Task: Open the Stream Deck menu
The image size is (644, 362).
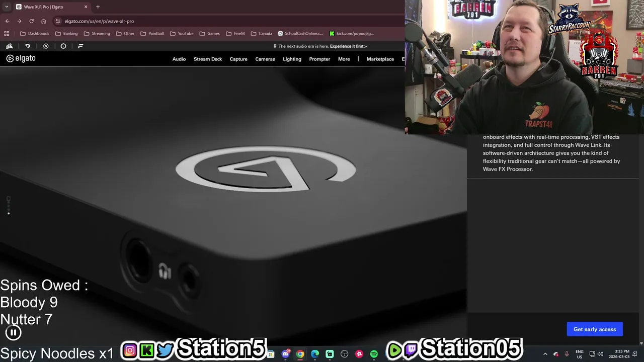Action: pyautogui.click(x=208, y=59)
